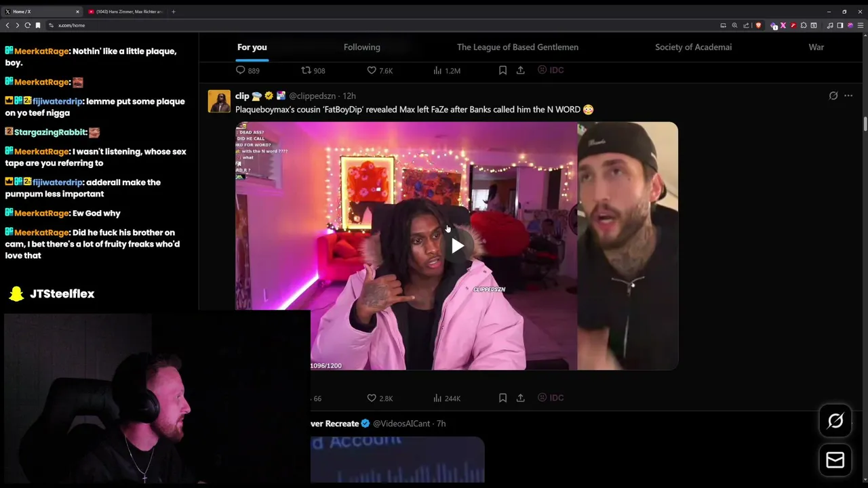Share the clippedszn post

pos(520,399)
